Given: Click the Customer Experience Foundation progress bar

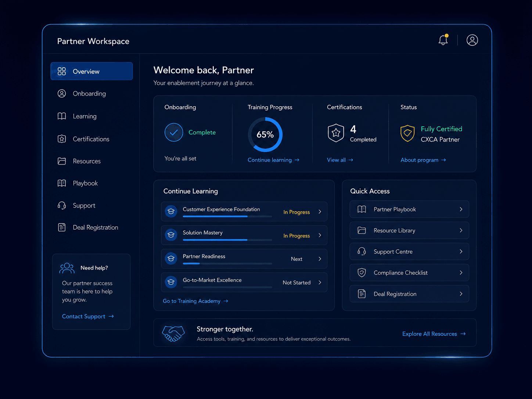Looking at the screenshot, I should coord(227,216).
